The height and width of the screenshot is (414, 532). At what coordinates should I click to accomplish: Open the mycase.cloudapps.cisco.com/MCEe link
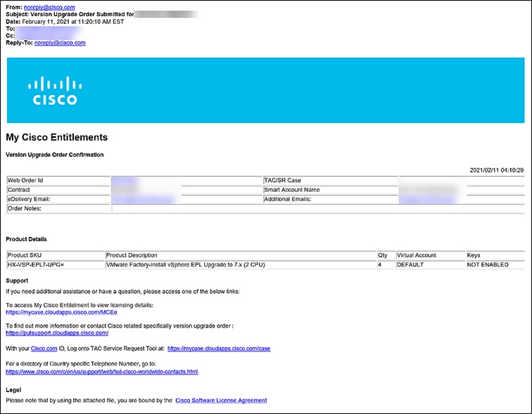(x=61, y=312)
